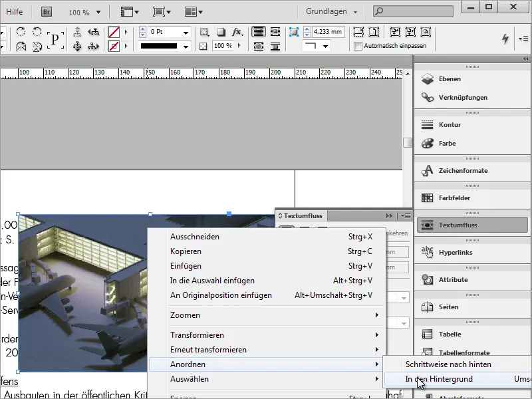Open the opacity 100 % slider arrow

coord(239,46)
